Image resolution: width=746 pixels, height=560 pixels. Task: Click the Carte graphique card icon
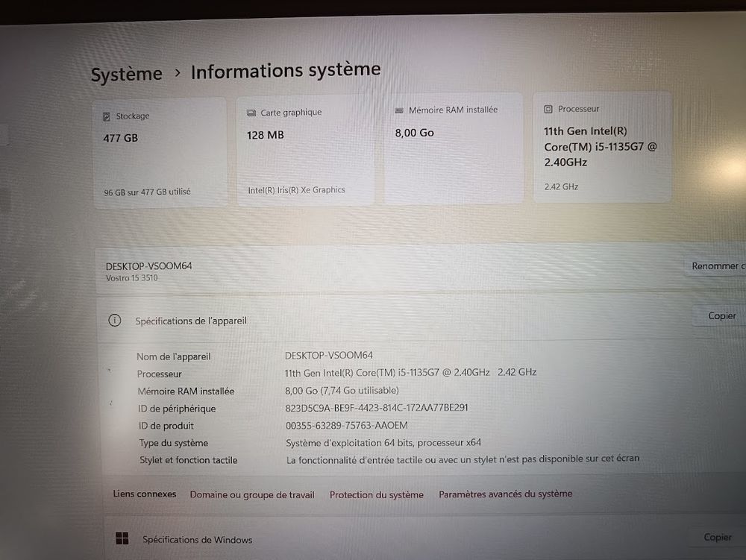click(x=251, y=113)
